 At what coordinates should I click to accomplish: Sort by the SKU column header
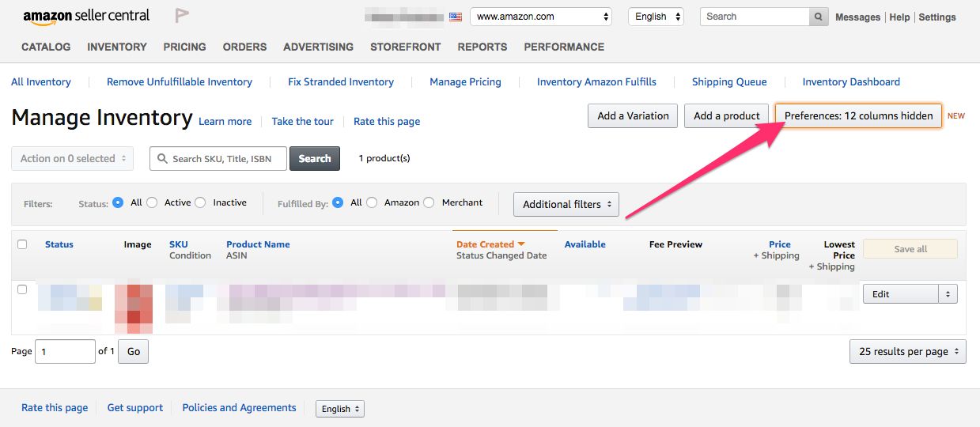point(179,244)
